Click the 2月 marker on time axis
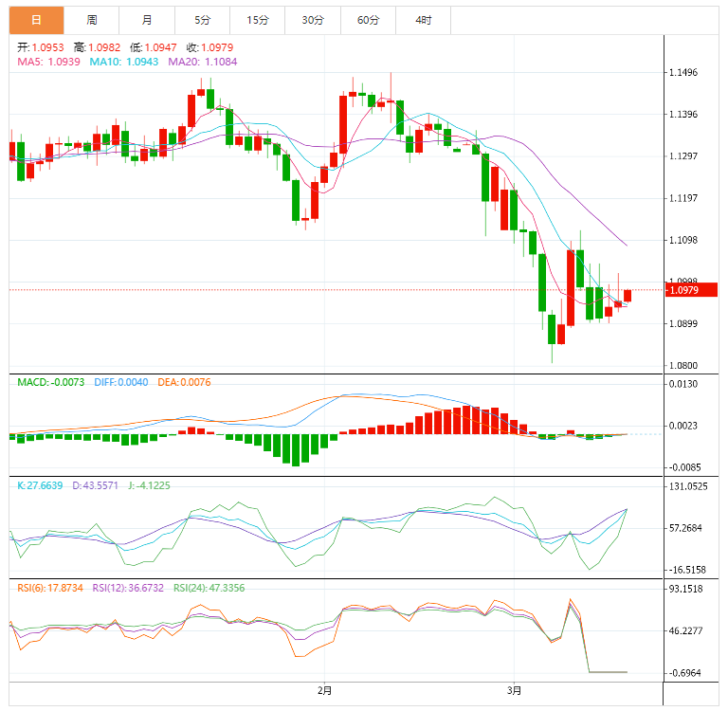 325,689
